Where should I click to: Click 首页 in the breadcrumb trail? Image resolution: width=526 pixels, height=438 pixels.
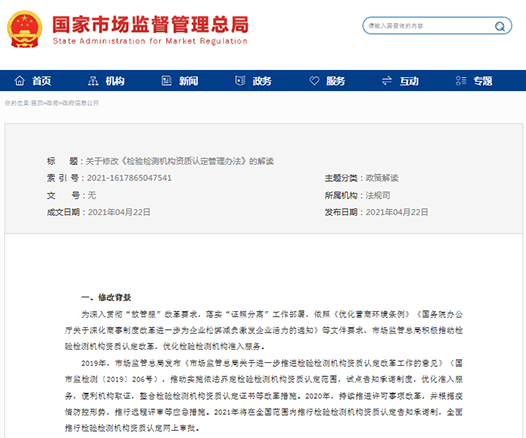click(x=37, y=103)
